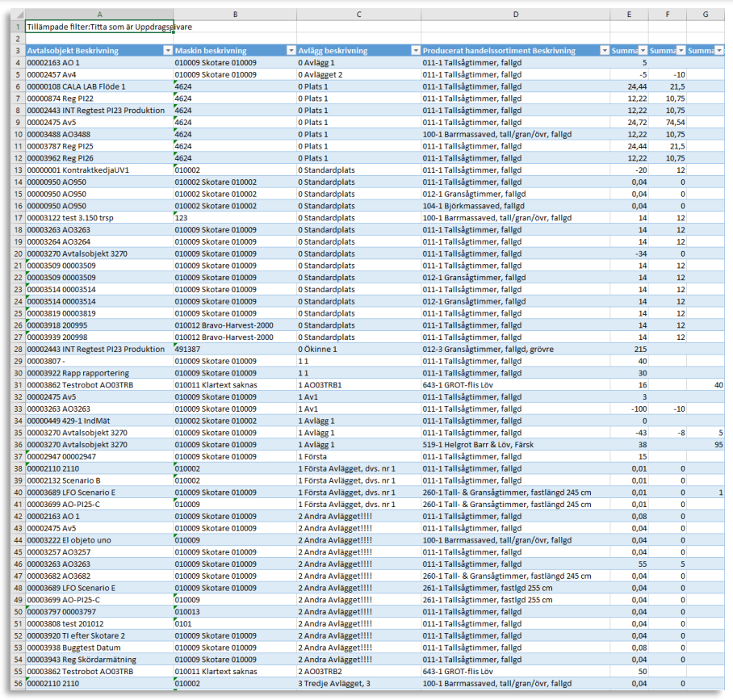Select column G header

pos(706,14)
